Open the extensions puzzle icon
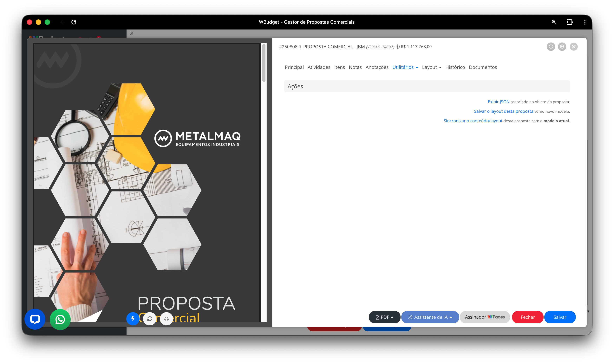This screenshot has height=364, width=614. tap(570, 22)
